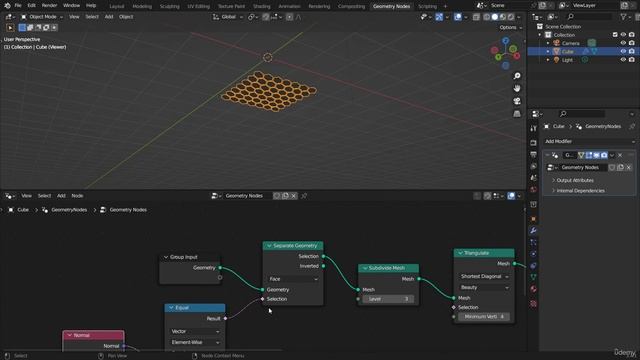Switch perspective/orthographic with the grid icon
The image size is (640, 360).
point(517,113)
